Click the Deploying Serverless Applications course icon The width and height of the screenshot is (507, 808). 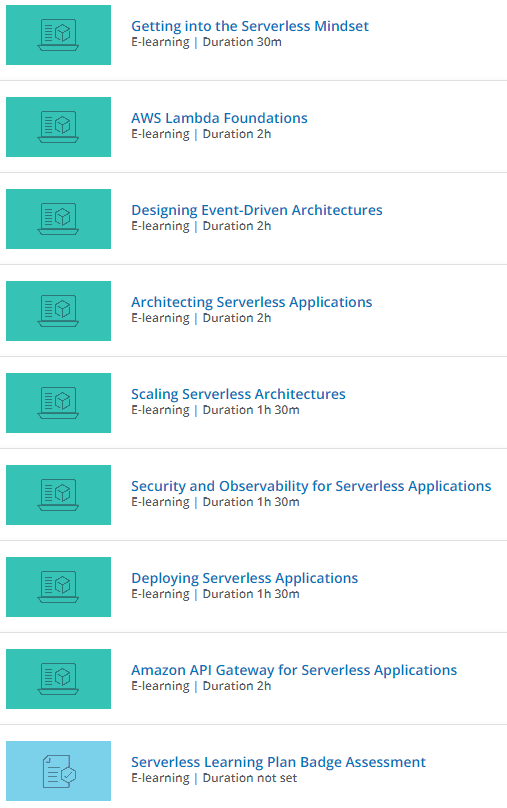[x=58, y=587]
